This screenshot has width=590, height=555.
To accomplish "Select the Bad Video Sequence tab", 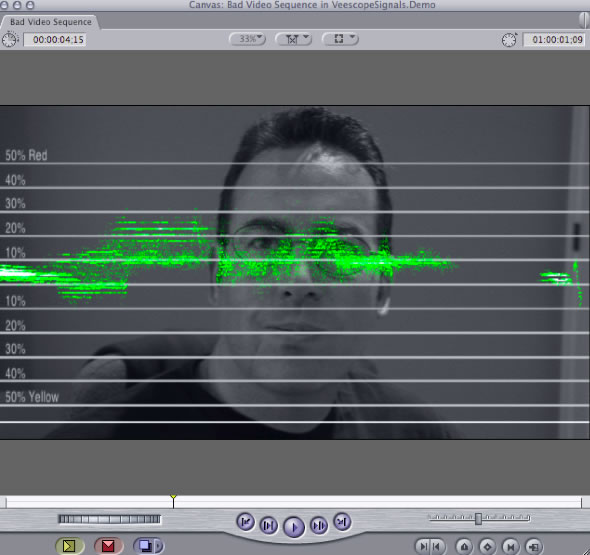I will coord(50,22).
